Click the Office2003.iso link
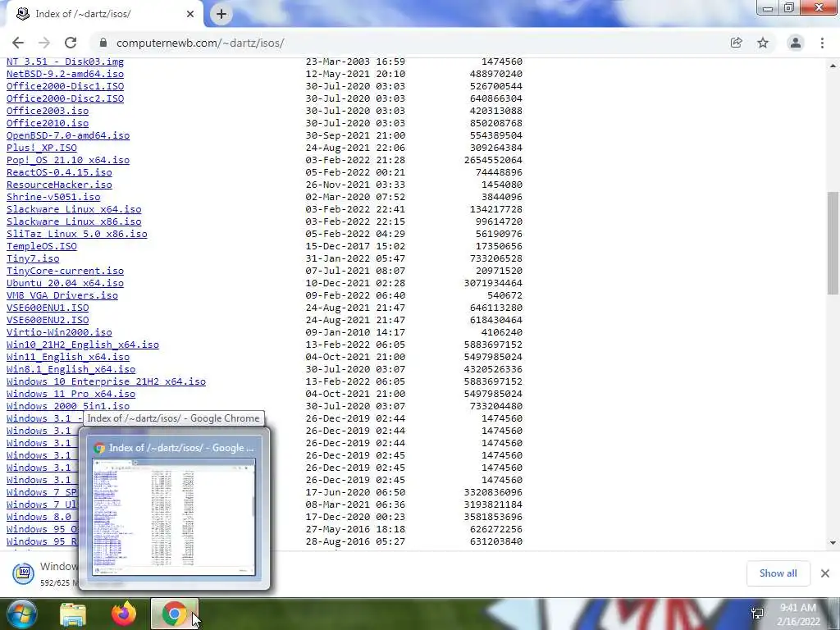 coord(48,111)
